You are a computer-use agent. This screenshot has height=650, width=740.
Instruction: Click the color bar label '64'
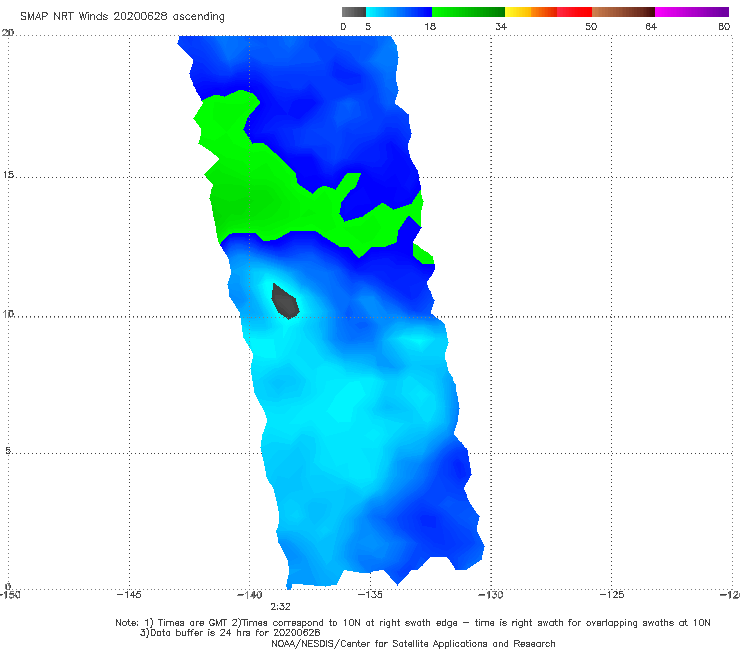tap(651, 26)
